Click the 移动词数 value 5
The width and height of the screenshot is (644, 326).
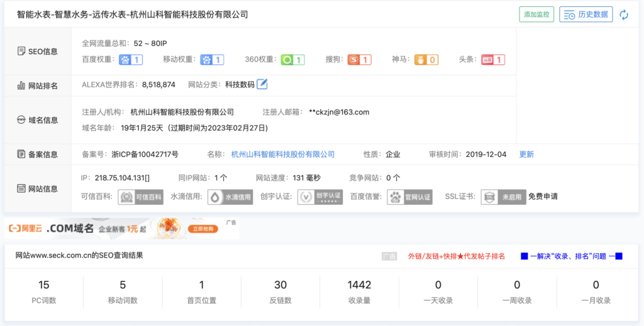coord(123,285)
